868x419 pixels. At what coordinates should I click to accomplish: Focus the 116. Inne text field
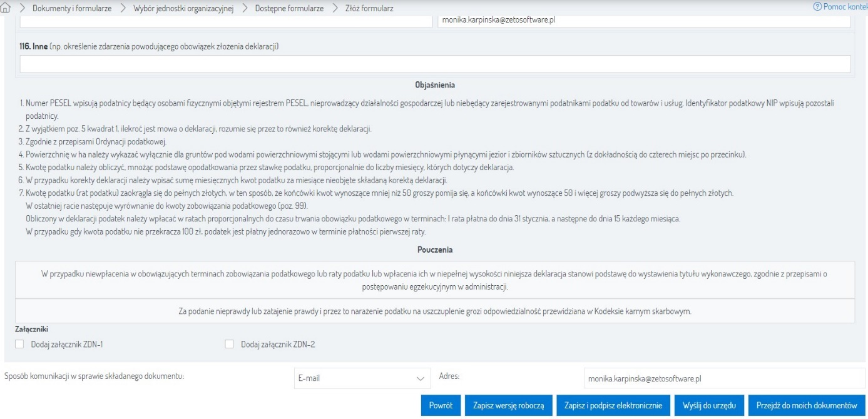(x=435, y=64)
